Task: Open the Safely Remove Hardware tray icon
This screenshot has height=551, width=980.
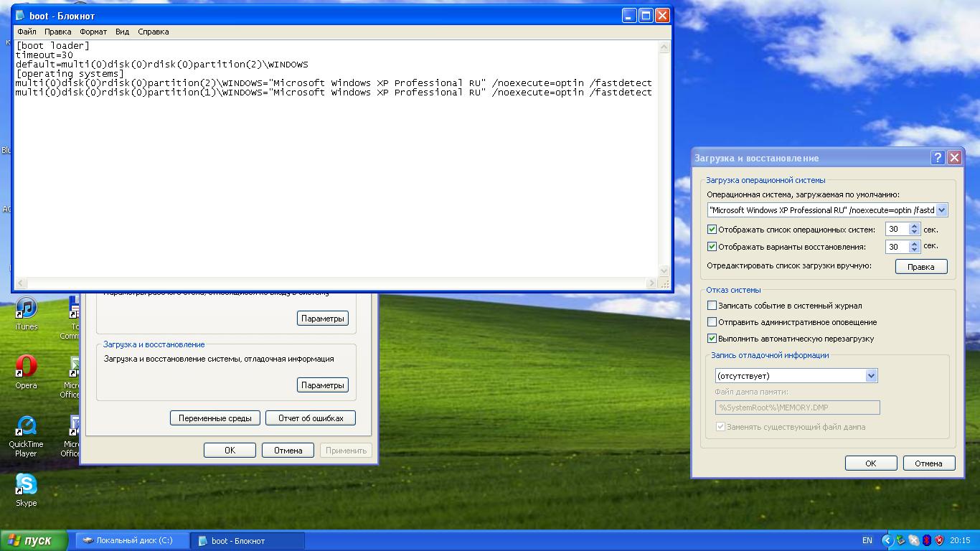Action: [x=901, y=540]
